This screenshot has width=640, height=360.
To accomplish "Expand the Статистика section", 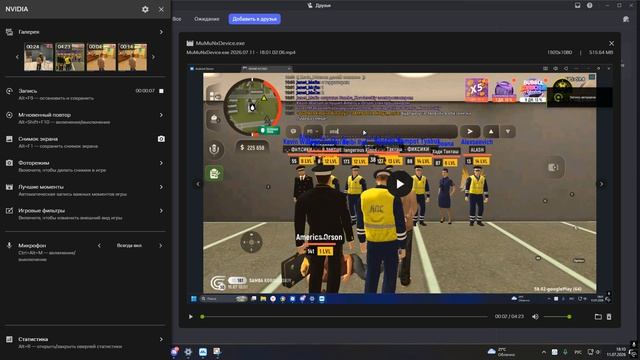I will [x=161, y=339].
